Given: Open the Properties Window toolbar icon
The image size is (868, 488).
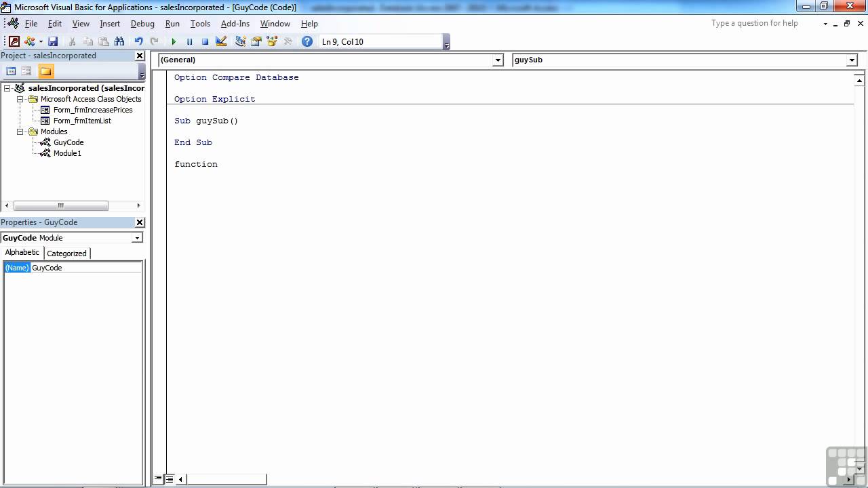Looking at the screenshot, I should [256, 41].
